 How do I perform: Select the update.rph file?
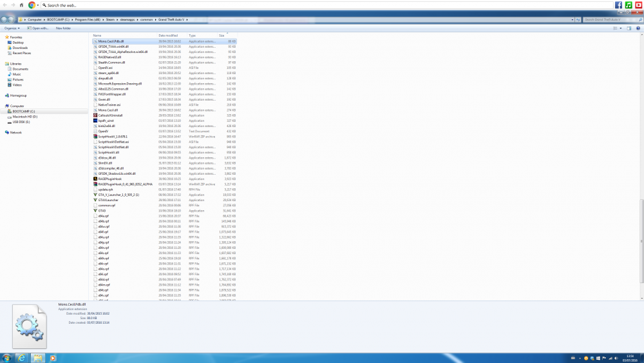pyautogui.click(x=165, y=190)
